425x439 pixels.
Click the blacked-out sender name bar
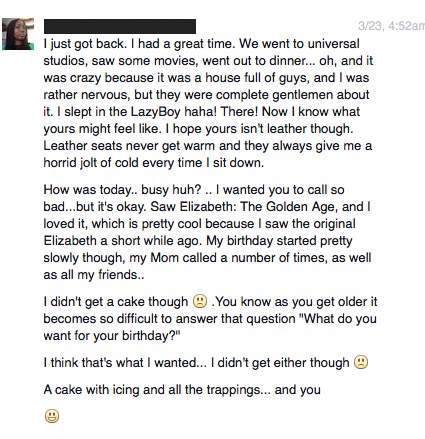120,26
